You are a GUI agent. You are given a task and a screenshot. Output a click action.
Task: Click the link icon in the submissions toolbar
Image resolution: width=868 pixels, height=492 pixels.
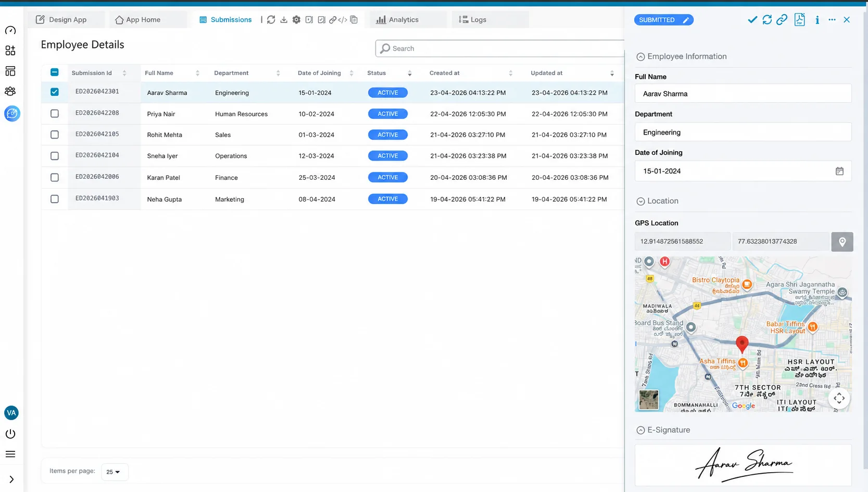tap(332, 20)
